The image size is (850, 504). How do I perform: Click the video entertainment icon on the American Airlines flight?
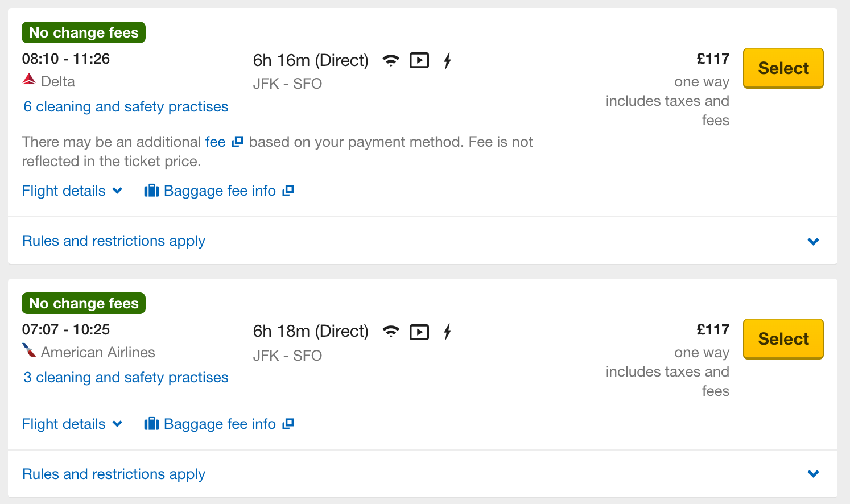(x=419, y=332)
